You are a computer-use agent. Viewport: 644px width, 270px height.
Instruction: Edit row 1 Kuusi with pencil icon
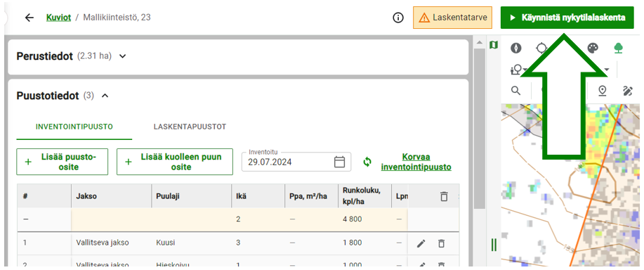point(421,243)
